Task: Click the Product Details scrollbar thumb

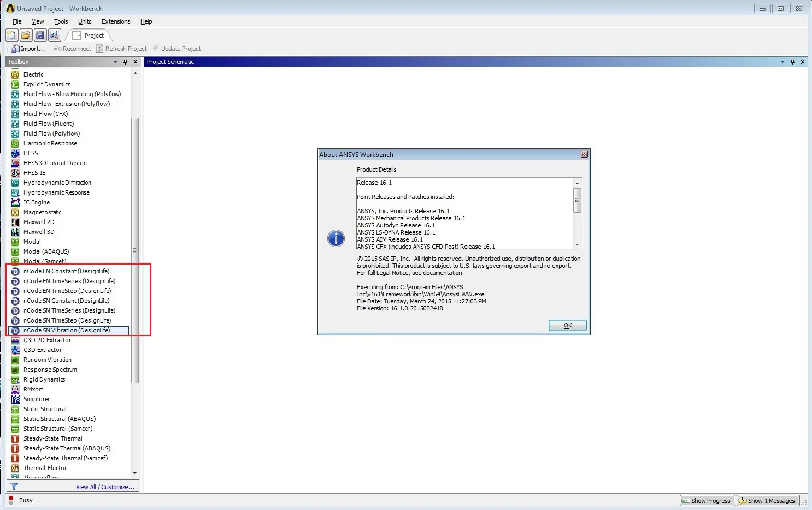Action: tap(577, 200)
